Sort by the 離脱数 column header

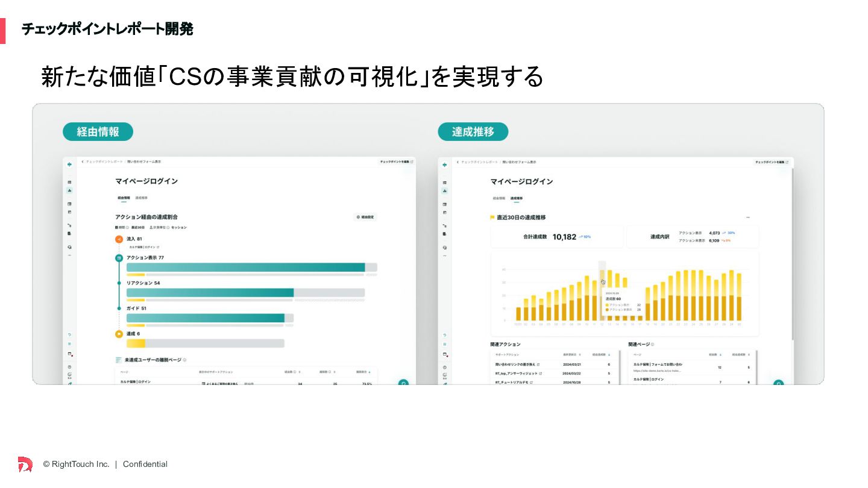[327, 372]
